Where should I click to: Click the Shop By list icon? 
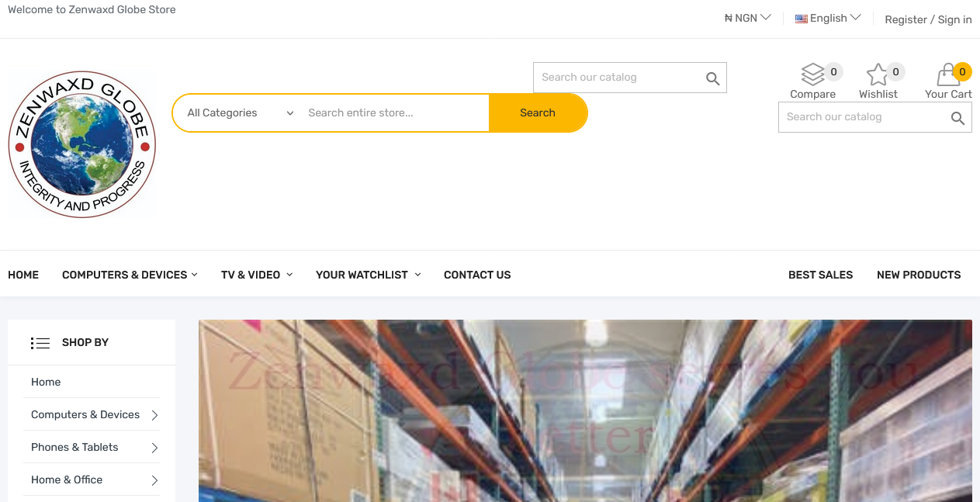click(x=40, y=343)
